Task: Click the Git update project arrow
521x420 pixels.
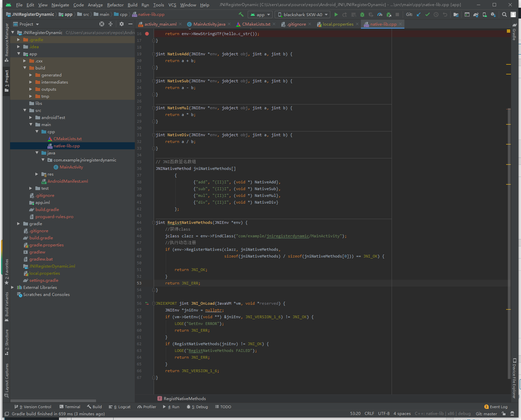Action: pos(419,14)
